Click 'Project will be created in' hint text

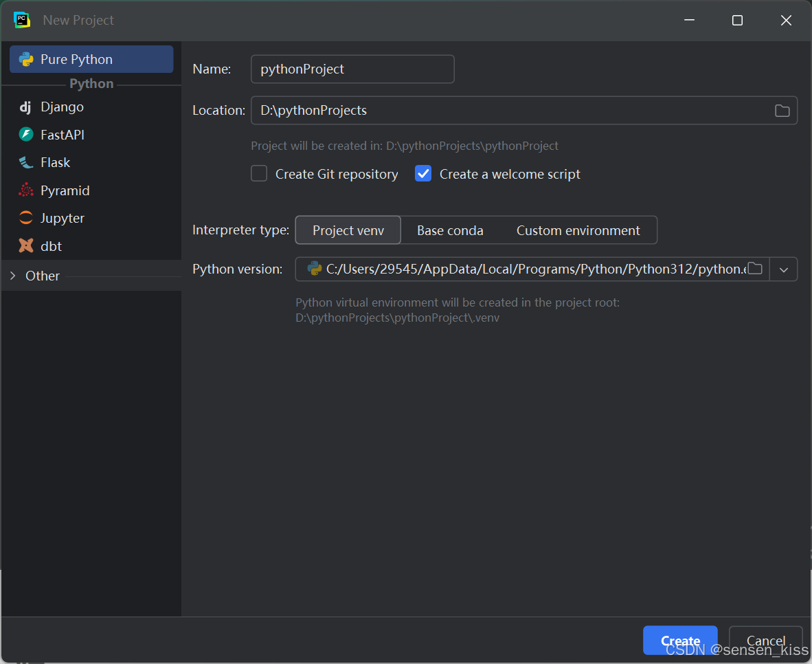(x=405, y=146)
